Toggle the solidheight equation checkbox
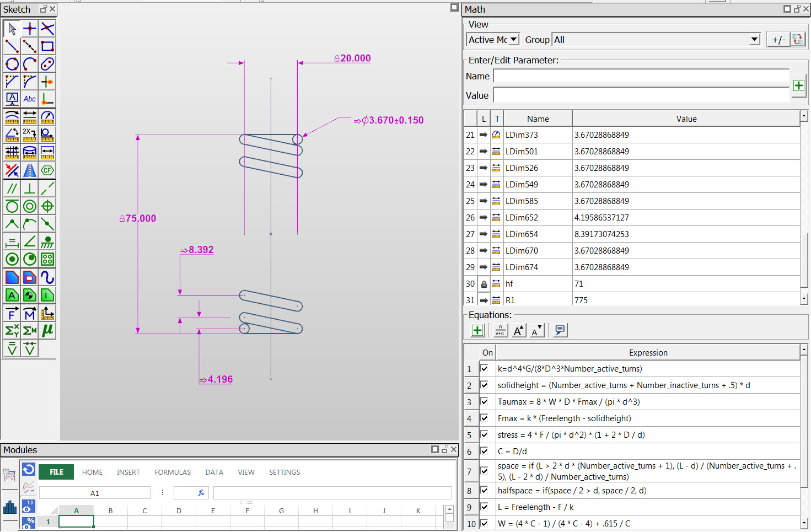This screenshot has width=811, height=532. point(484,385)
